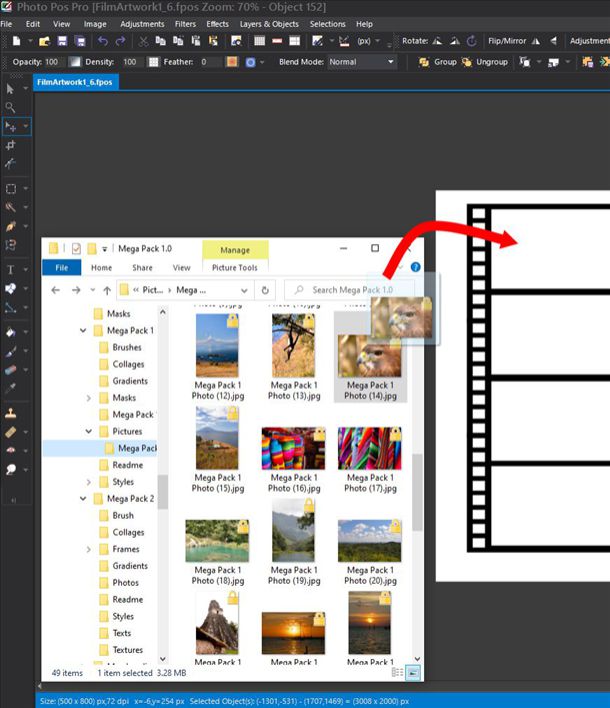Select the Zoom magnifier tool
The height and width of the screenshot is (708, 610).
pyautogui.click(x=10, y=107)
